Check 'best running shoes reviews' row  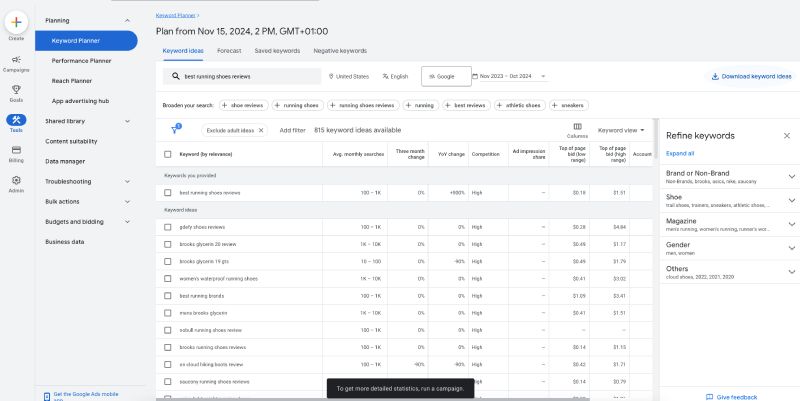point(167,193)
